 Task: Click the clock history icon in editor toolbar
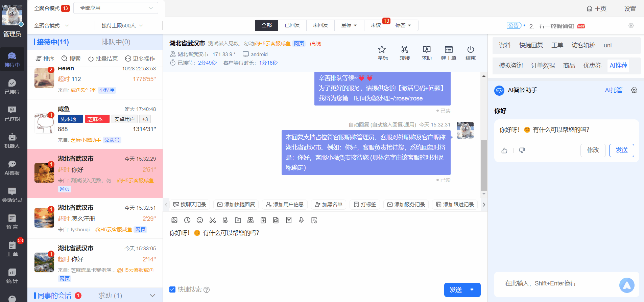coord(187,220)
